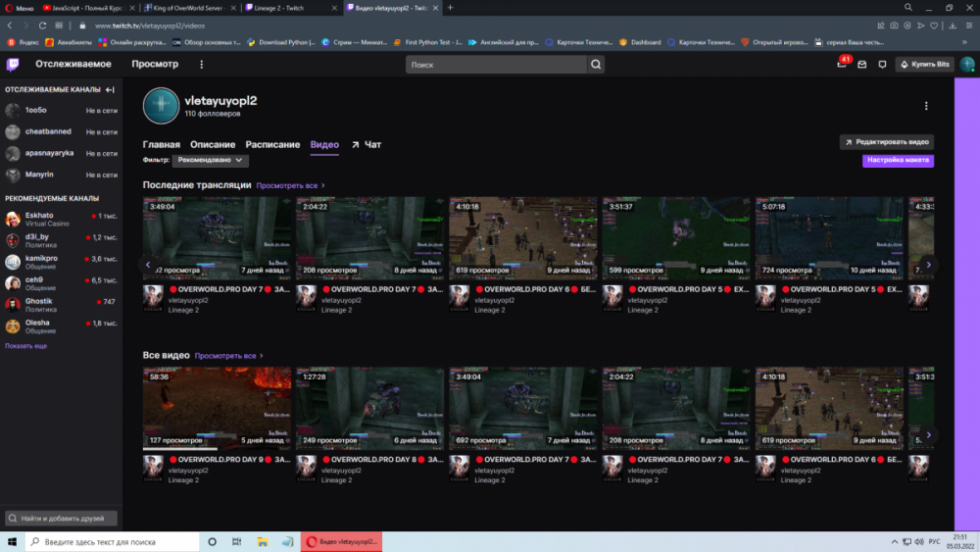
Task: Open the Opera snapshot camera icon
Action: (895, 25)
